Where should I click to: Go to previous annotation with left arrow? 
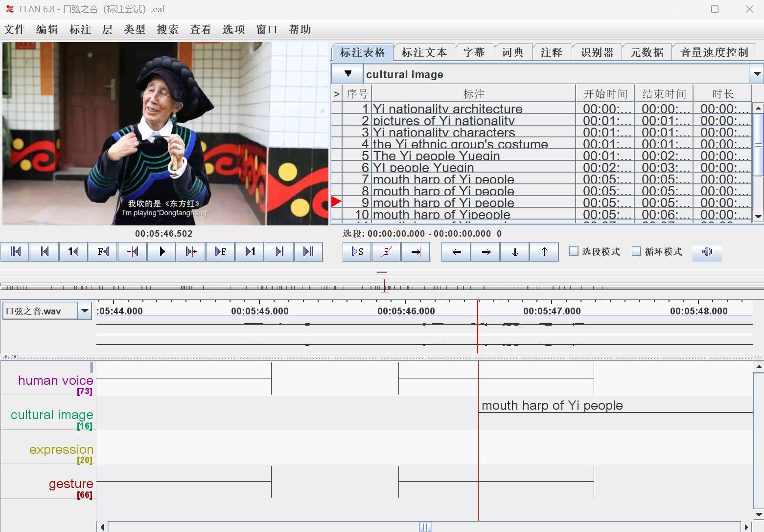click(456, 252)
